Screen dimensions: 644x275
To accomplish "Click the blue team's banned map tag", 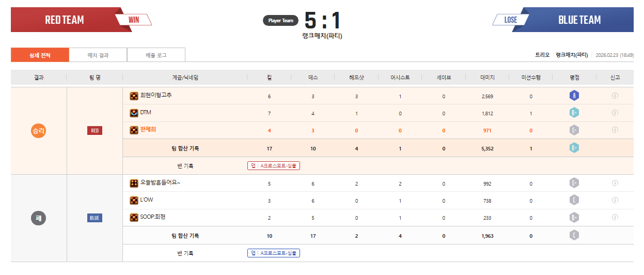I will pos(274,253).
